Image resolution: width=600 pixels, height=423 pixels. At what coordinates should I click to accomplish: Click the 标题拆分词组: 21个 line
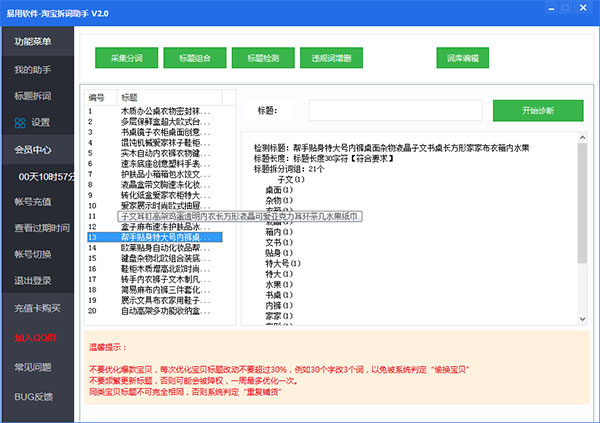point(289,169)
